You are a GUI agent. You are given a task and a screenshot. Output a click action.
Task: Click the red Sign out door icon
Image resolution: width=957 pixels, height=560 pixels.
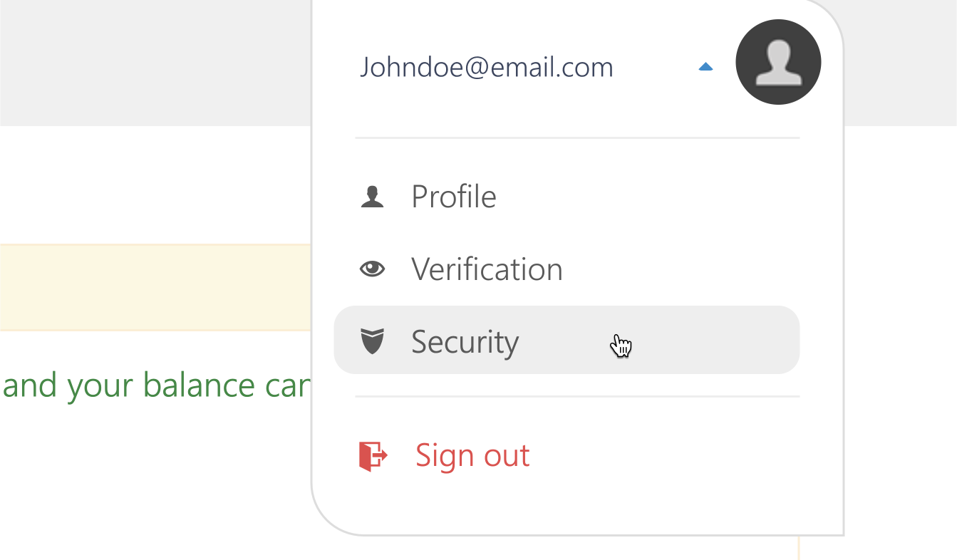click(373, 455)
